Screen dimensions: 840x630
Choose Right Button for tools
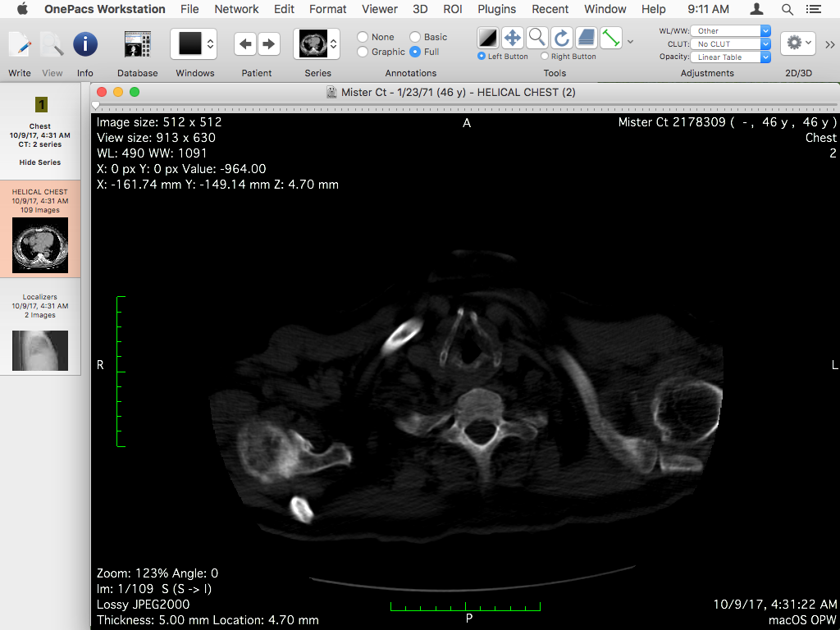pyautogui.click(x=545, y=56)
